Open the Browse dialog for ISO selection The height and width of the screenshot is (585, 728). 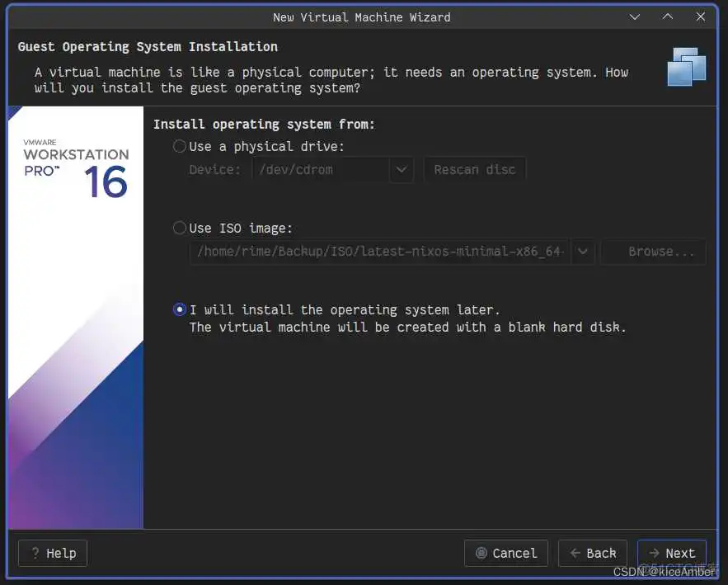coord(652,252)
